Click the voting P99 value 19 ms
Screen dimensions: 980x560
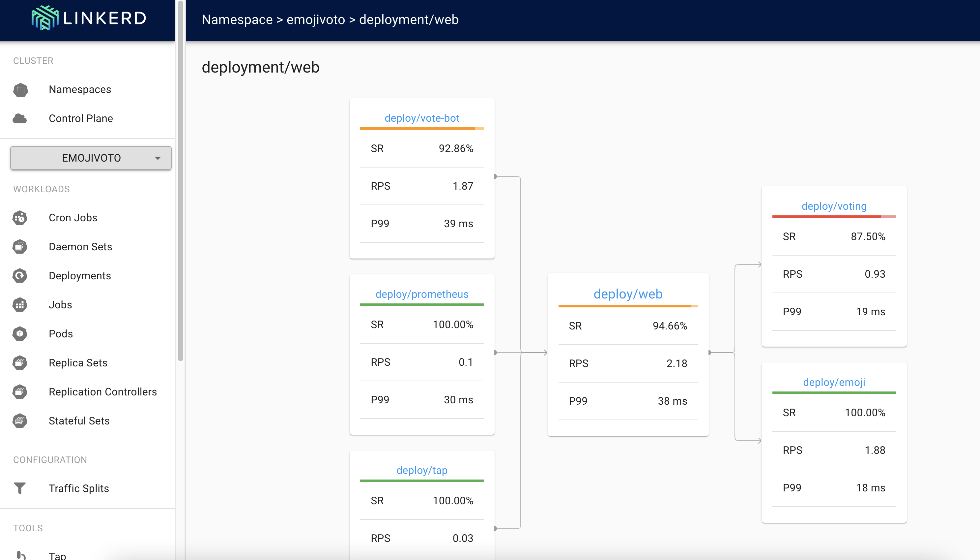871,312
